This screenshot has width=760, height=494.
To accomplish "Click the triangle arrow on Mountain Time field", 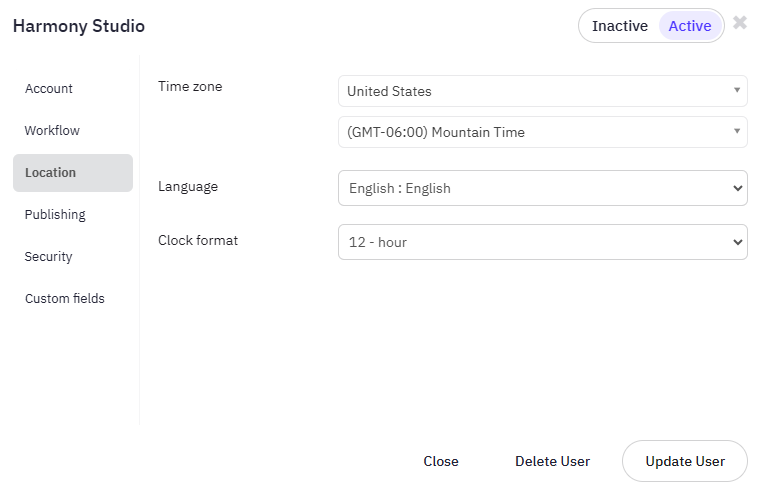I will coord(737,131).
